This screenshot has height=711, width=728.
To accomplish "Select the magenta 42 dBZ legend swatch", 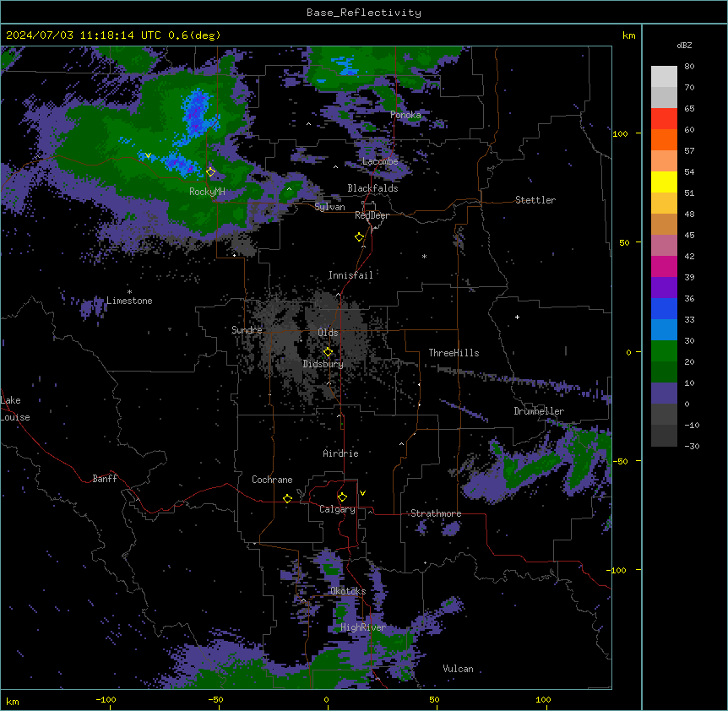I will tap(664, 266).
